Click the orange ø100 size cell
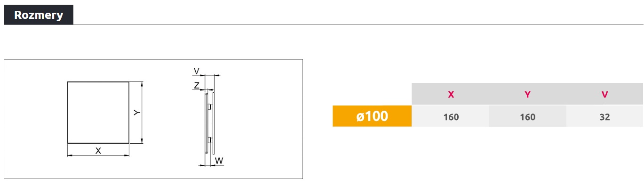Screen dimensions: 644x187 (x=372, y=116)
